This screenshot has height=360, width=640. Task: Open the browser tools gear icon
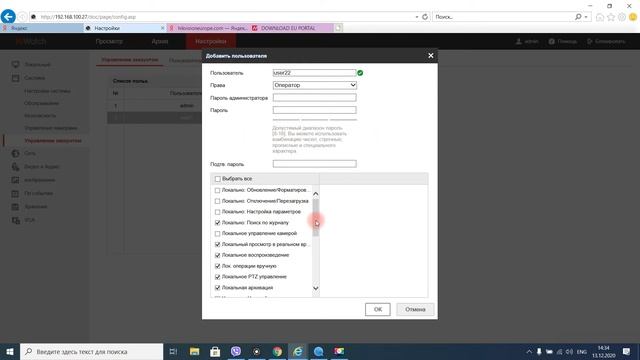point(622,17)
